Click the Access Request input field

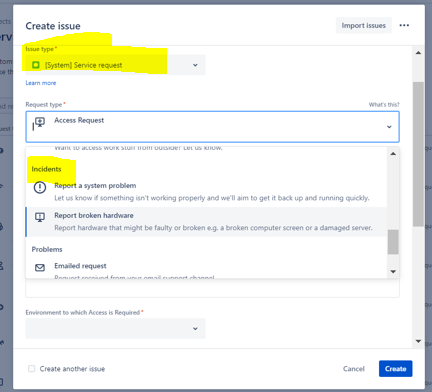(212, 127)
